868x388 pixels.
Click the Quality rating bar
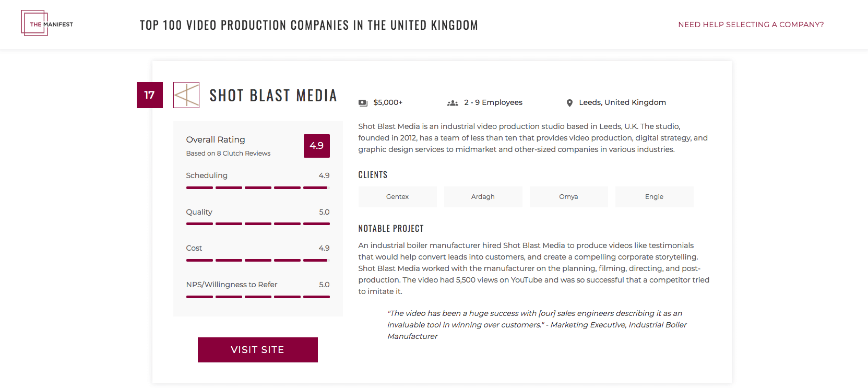point(258,224)
